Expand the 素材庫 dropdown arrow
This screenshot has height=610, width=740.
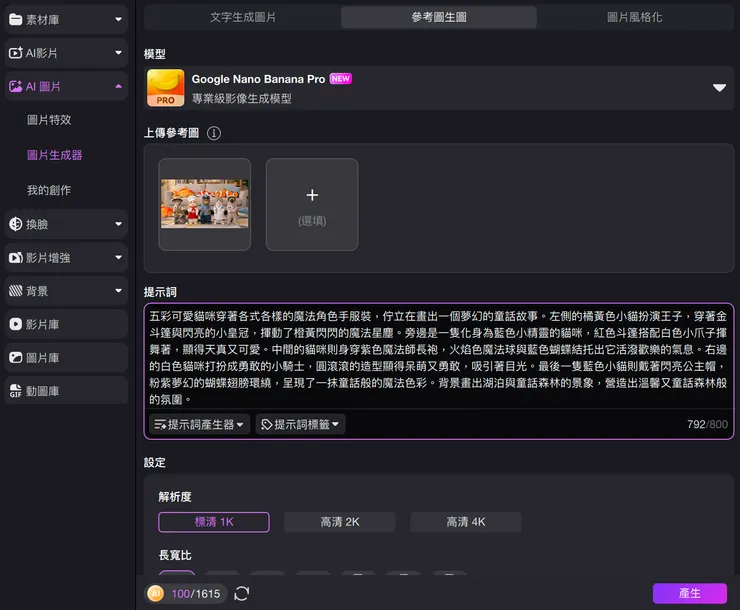click(118, 19)
